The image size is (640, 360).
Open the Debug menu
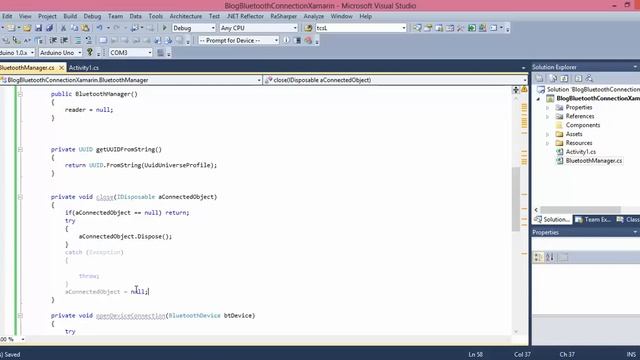point(92,16)
